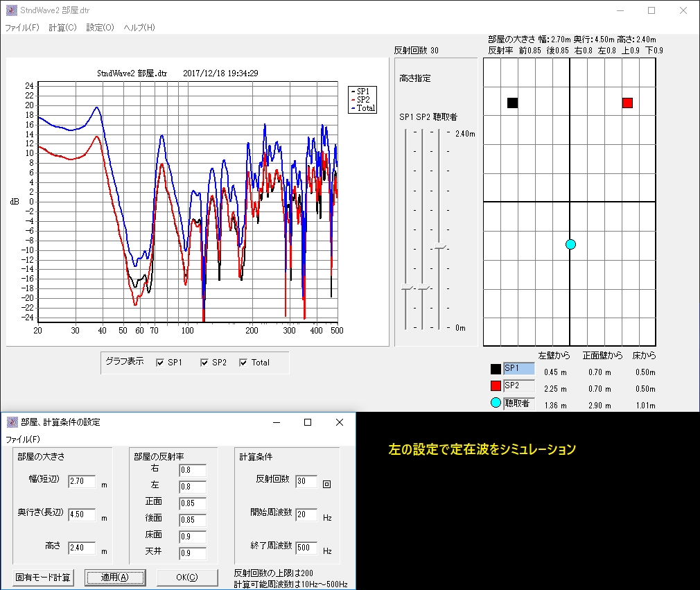This screenshot has height=590, width=700.
Task: Open the 設定(O) menu
Action: [100, 28]
